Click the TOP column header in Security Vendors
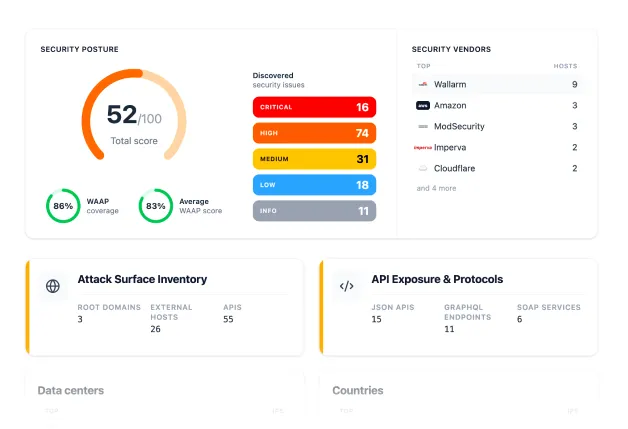 pos(423,66)
